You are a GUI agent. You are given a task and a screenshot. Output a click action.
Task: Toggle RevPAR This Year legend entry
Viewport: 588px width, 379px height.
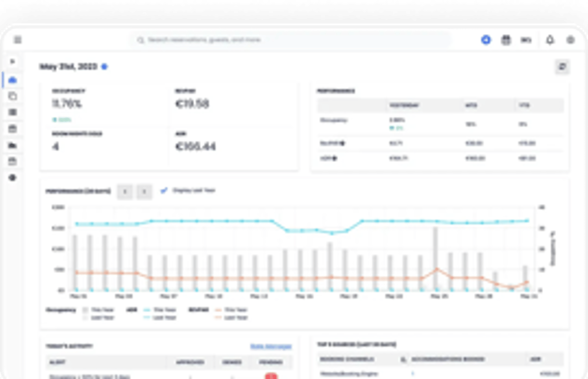[231, 310]
